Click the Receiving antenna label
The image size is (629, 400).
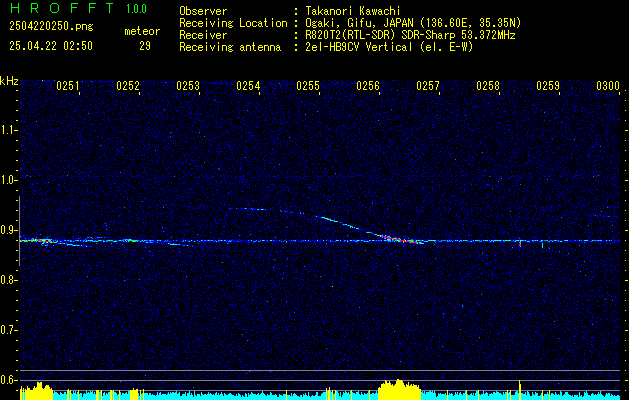(x=230, y=47)
